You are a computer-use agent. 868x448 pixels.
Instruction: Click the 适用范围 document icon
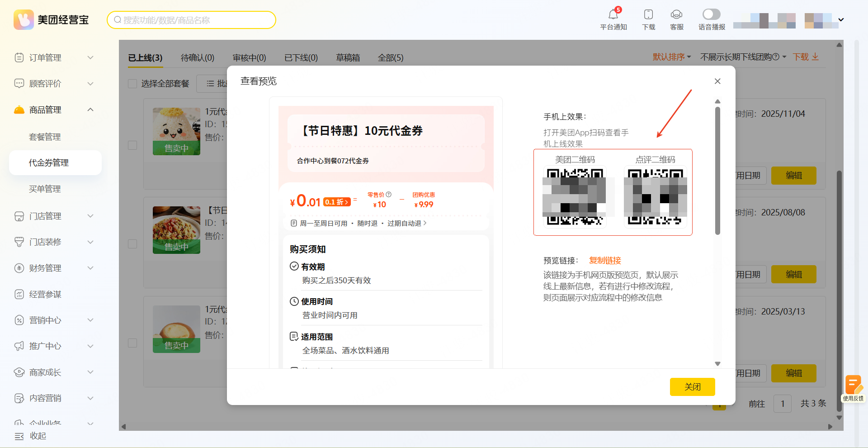(294, 337)
